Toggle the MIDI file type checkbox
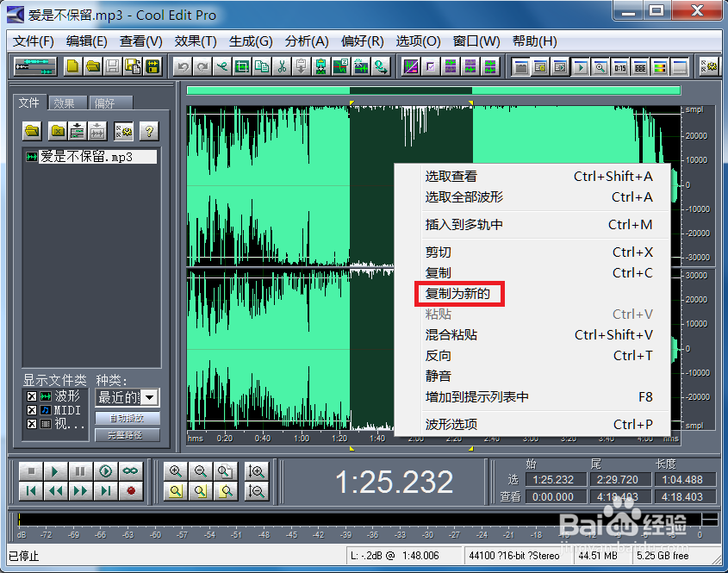The height and width of the screenshot is (573, 728). [31, 410]
